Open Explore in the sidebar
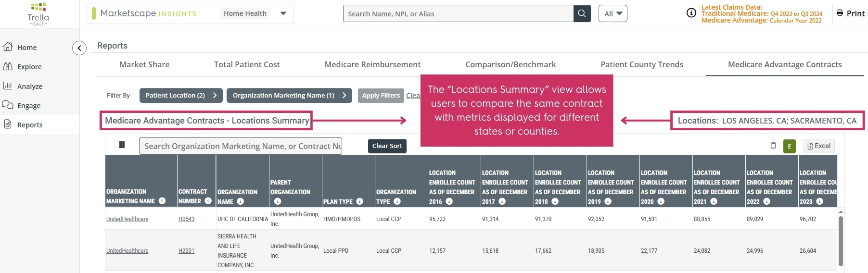The width and height of the screenshot is (868, 273). (29, 66)
